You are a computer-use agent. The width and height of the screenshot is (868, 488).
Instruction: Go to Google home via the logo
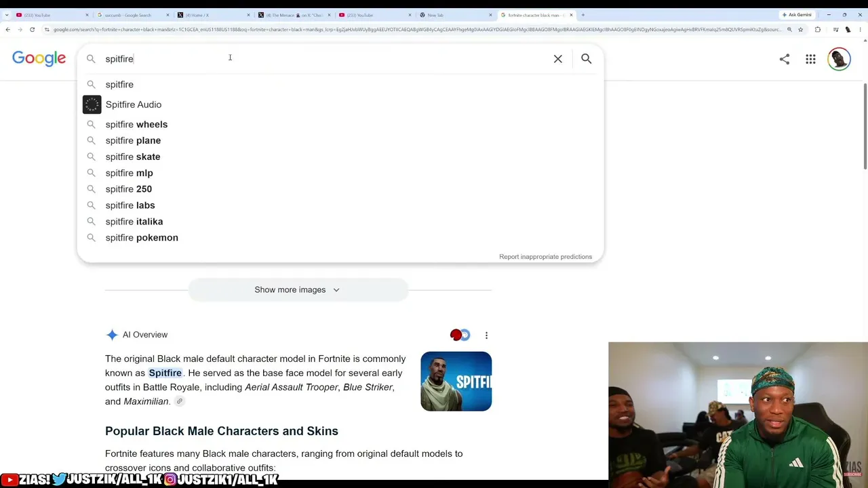point(39,59)
